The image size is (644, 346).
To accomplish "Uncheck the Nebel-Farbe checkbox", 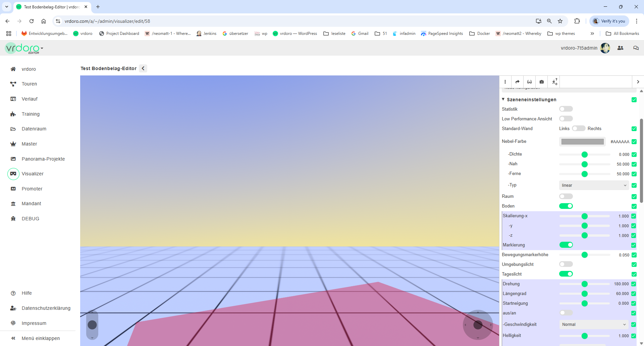I will click(x=634, y=141).
